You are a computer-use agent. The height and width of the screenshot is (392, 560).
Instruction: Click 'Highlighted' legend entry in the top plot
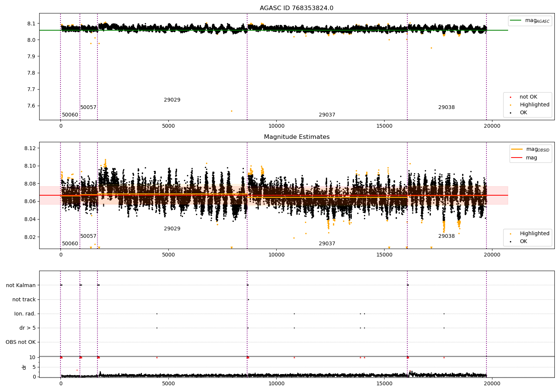(x=534, y=105)
